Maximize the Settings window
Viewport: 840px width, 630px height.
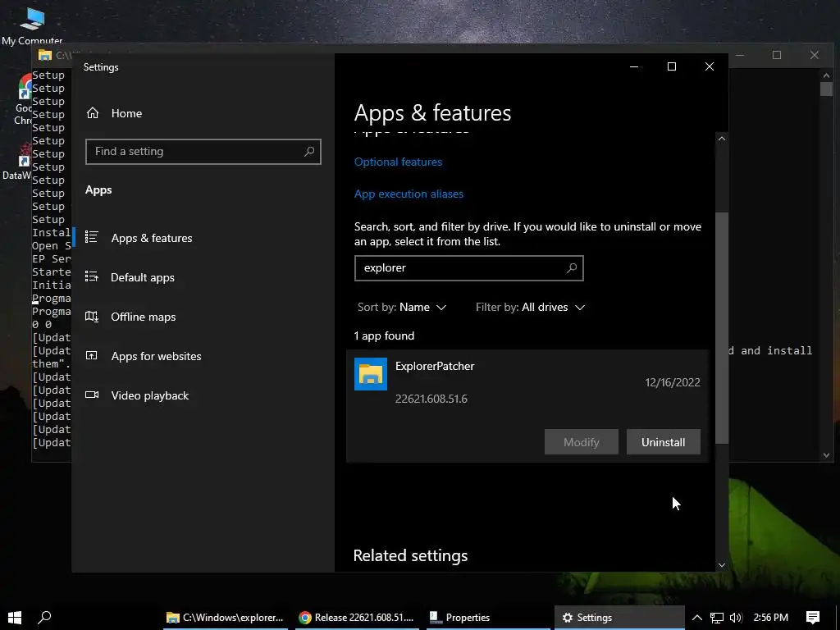(x=672, y=66)
